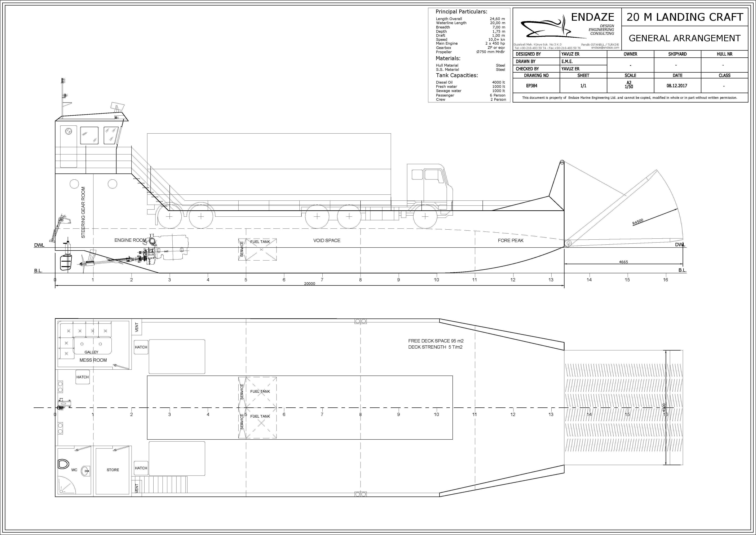This screenshot has width=756, height=535.
Task: Click the STORE room label
Action: click(x=113, y=470)
